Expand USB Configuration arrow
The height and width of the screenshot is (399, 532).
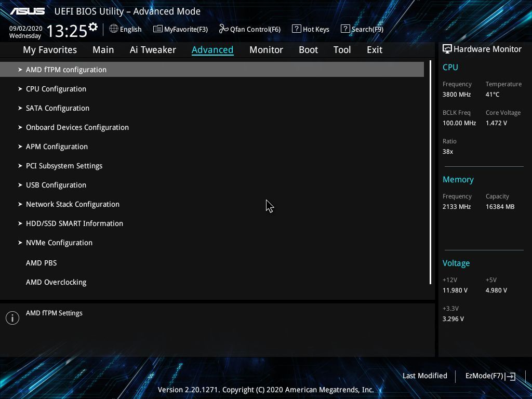click(20, 185)
